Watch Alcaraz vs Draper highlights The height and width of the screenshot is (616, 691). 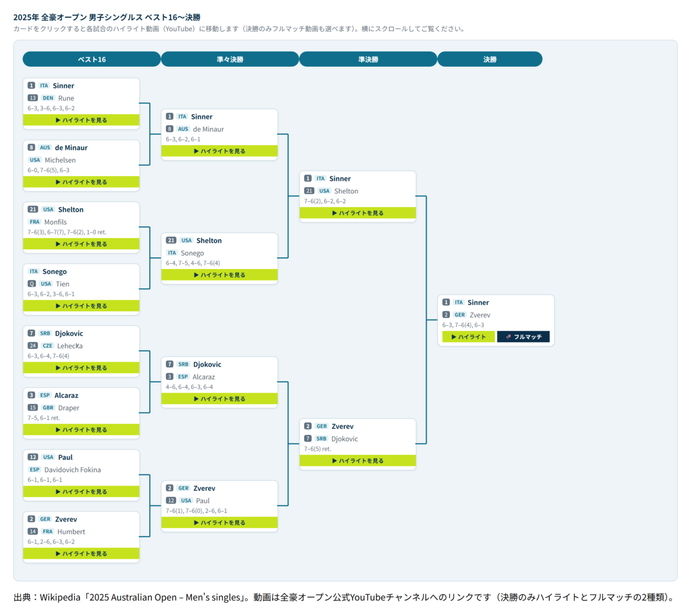click(x=81, y=429)
